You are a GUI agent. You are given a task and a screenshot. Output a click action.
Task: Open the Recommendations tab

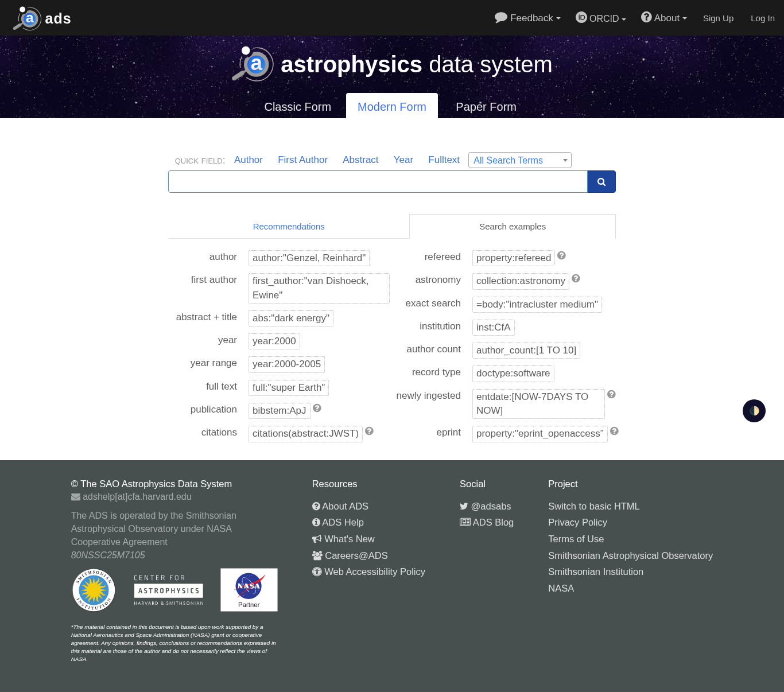click(x=289, y=227)
